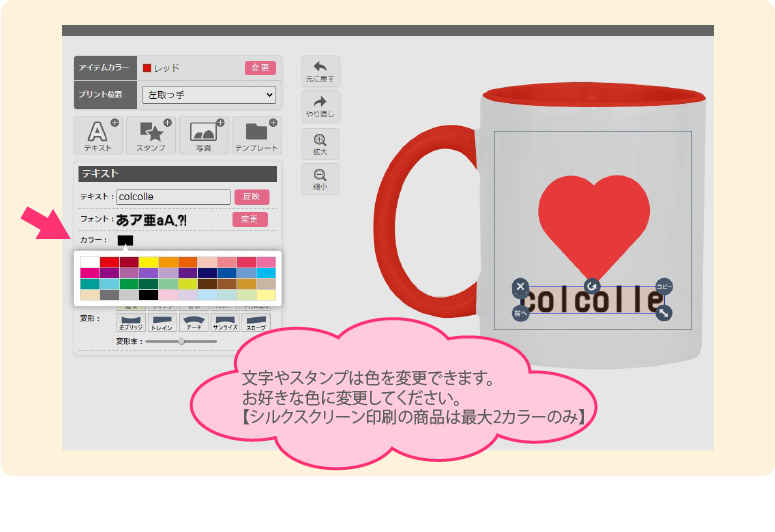Viewport: 775px width, 532px height.
Task: Pick the cream swatch starting the bottom row
Action: (90, 295)
